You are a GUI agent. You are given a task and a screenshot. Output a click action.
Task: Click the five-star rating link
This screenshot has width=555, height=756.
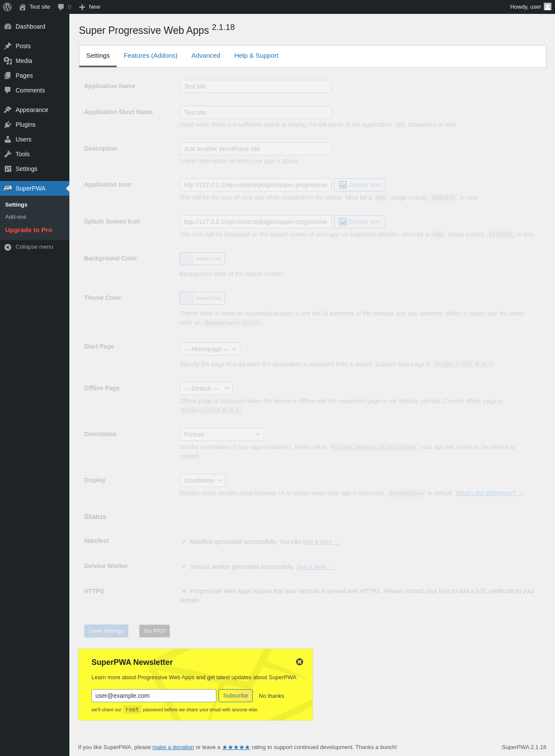pyautogui.click(x=236, y=747)
